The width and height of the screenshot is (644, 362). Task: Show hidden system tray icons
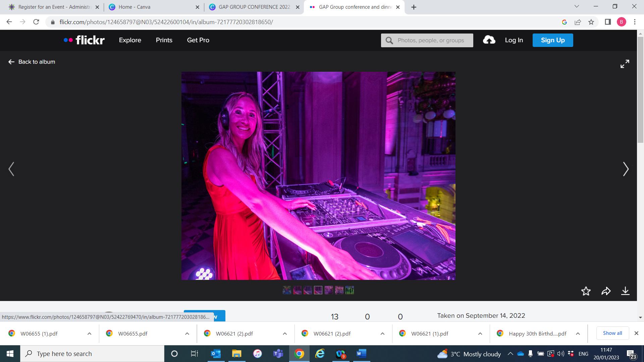[510, 354]
